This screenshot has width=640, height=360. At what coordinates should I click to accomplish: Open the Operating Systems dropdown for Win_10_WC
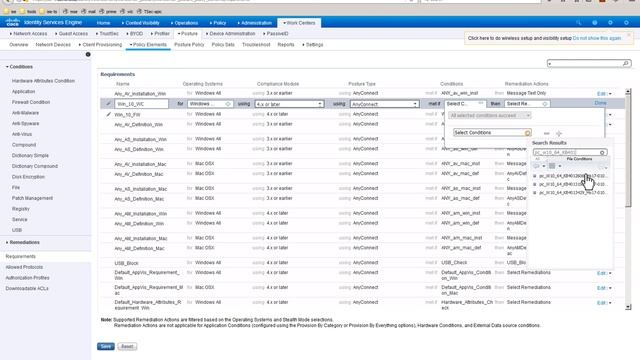210,104
